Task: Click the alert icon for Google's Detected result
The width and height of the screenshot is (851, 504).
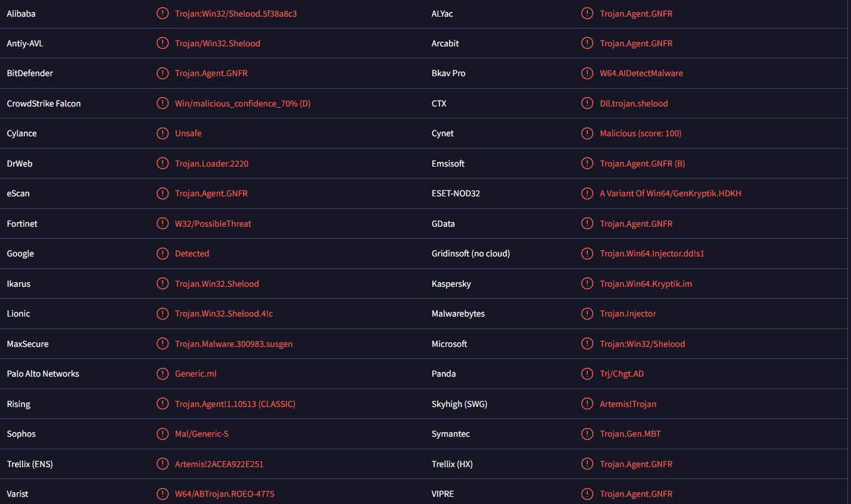Action: 163,253
